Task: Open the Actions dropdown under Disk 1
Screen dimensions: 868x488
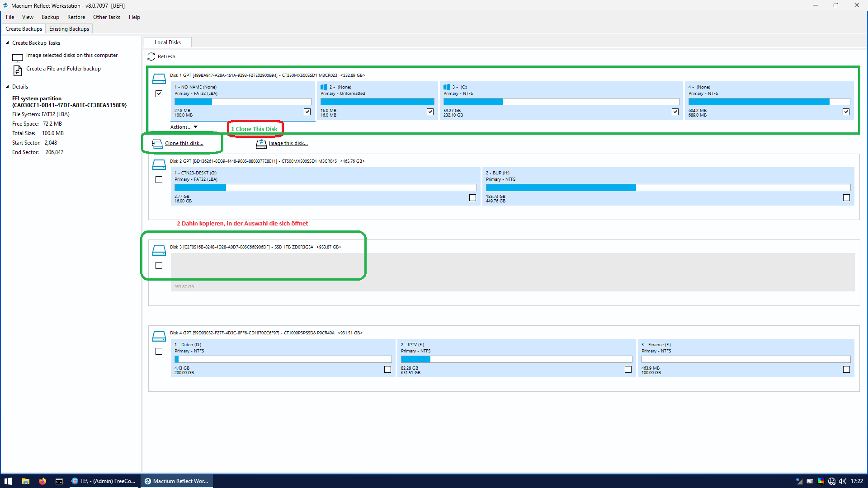Action: [x=184, y=127]
